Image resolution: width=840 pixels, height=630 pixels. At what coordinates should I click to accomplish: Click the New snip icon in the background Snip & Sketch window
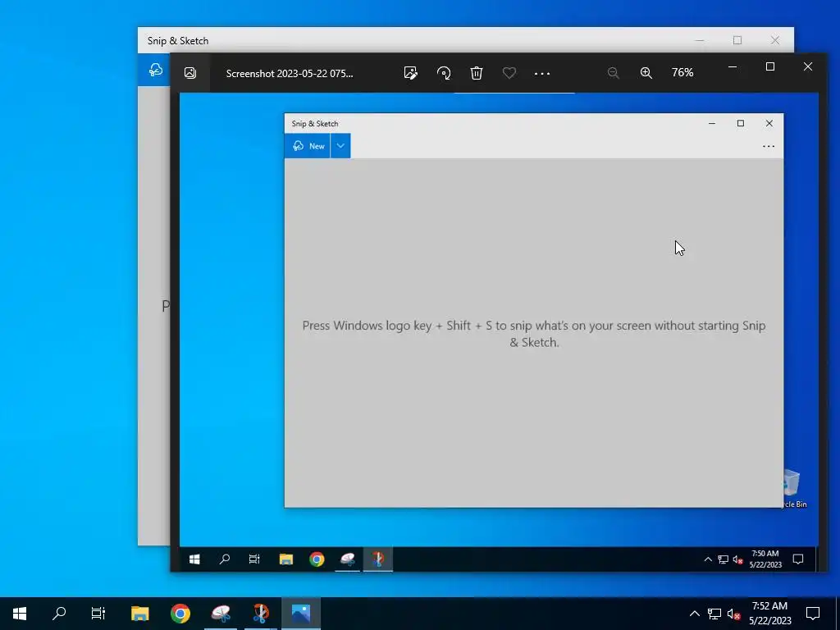(x=155, y=70)
